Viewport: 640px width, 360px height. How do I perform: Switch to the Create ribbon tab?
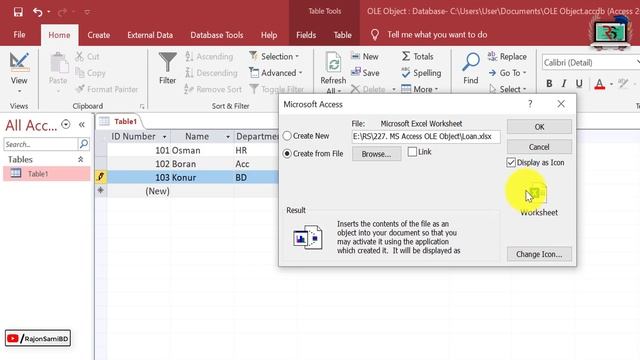pos(98,35)
